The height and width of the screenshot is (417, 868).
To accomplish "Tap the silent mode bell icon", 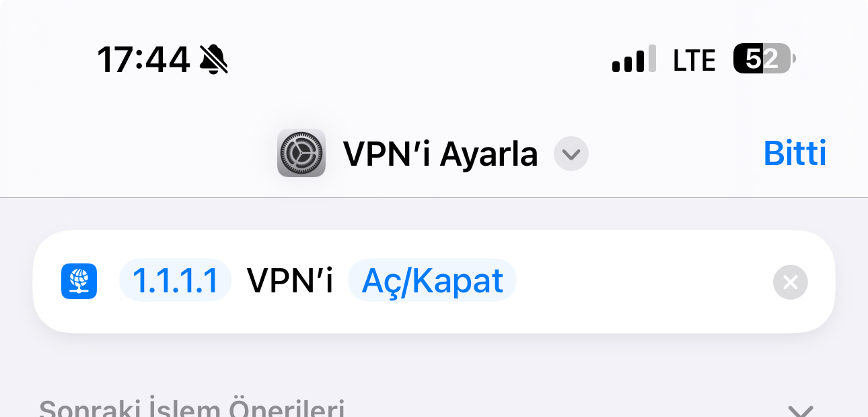I will tap(214, 60).
